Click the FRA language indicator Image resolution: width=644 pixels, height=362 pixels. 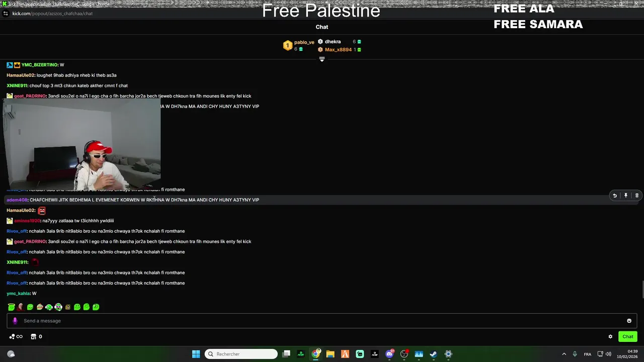click(x=588, y=354)
